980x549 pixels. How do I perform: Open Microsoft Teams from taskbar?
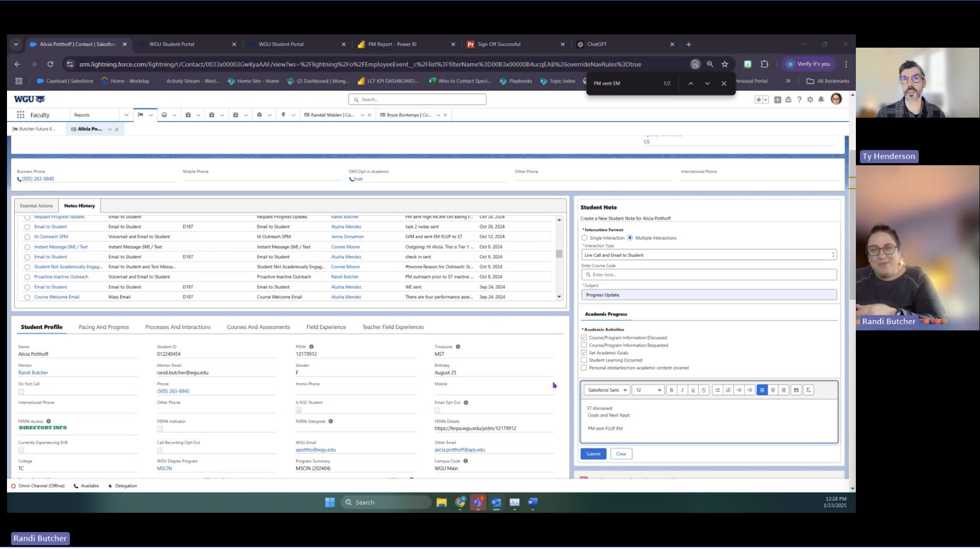(x=478, y=502)
